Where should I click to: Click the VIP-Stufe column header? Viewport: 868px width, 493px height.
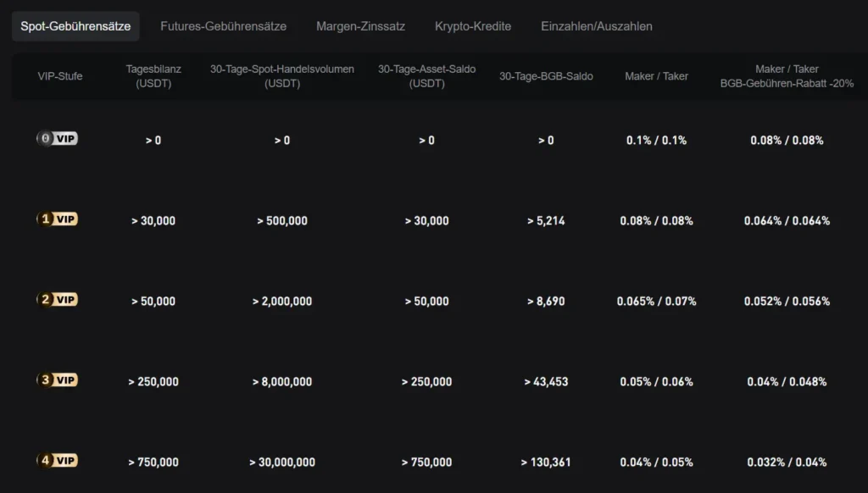60,76
